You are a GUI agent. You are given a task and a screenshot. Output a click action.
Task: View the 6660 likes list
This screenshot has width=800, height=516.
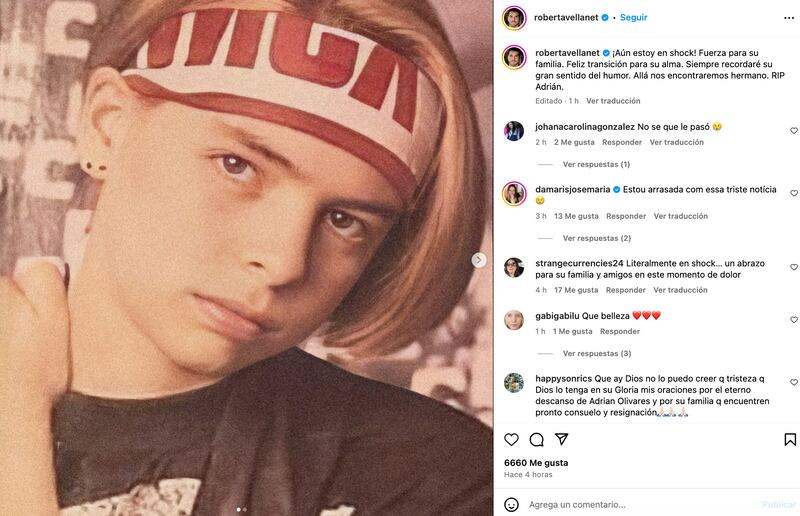[x=536, y=463]
